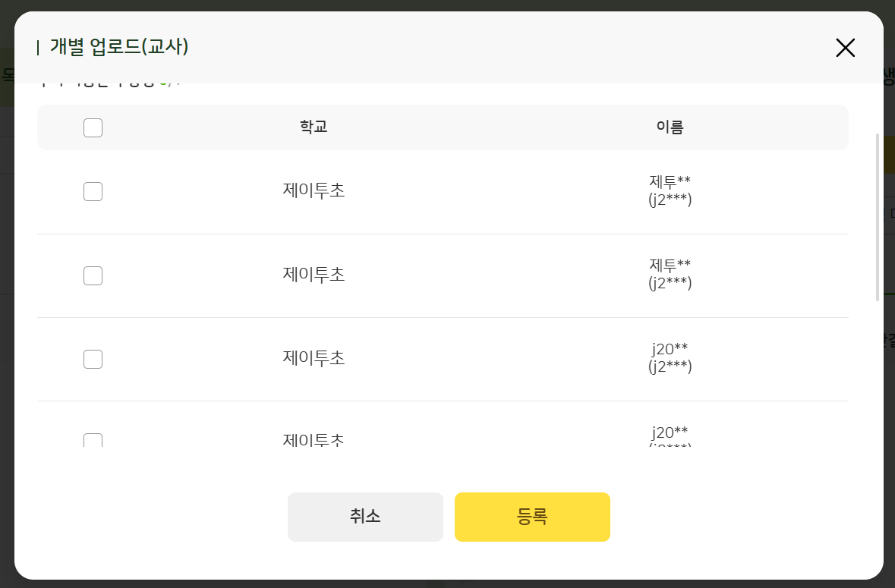
Task: Click the 이름 column header
Action: [x=670, y=127]
